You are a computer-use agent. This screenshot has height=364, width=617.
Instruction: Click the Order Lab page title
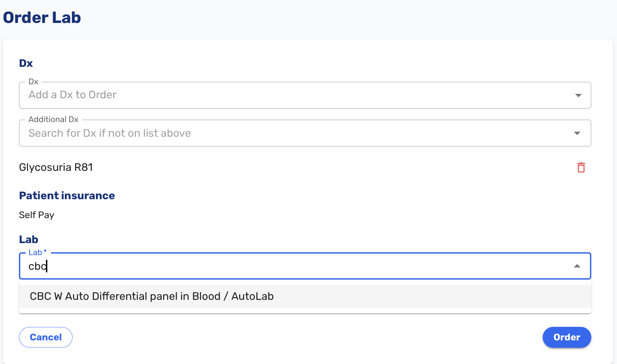click(x=42, y=18)
